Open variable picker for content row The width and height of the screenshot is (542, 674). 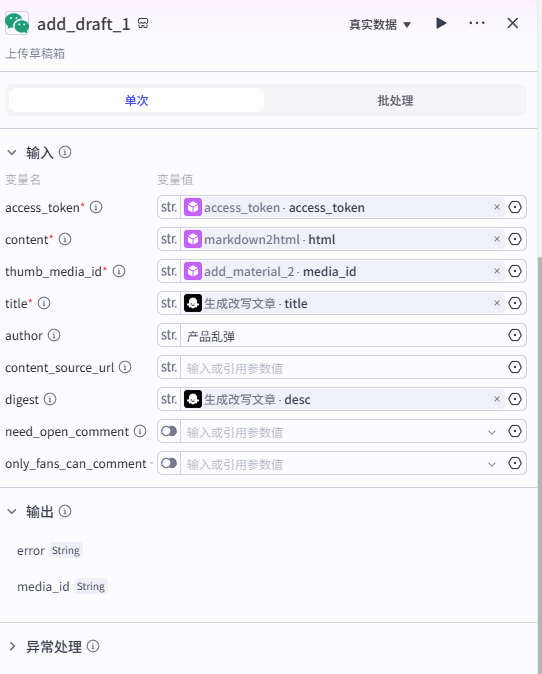point(515,239)
